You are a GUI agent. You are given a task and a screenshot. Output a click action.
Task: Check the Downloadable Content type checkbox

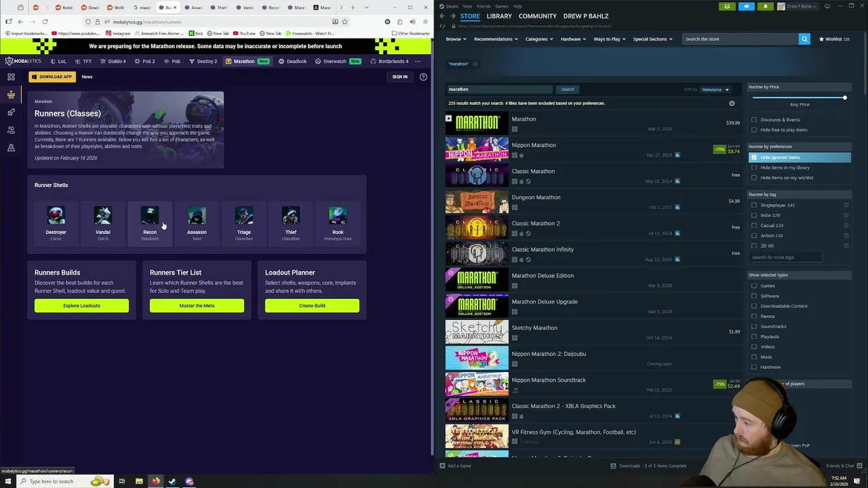754,306
